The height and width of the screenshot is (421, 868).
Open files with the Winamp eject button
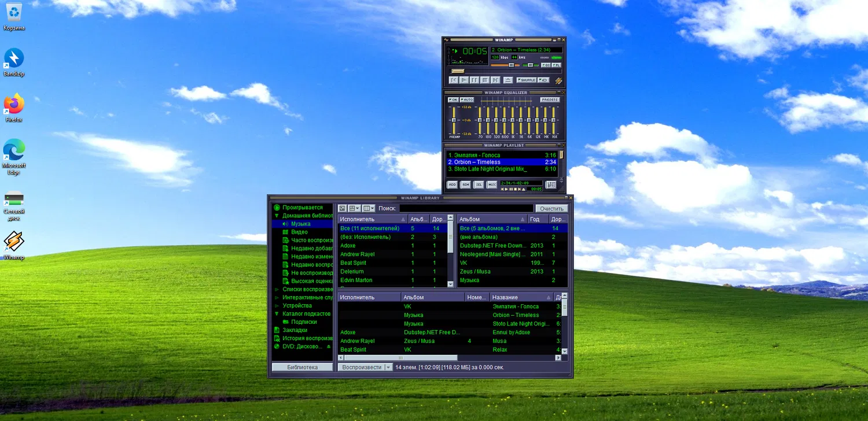507,80
